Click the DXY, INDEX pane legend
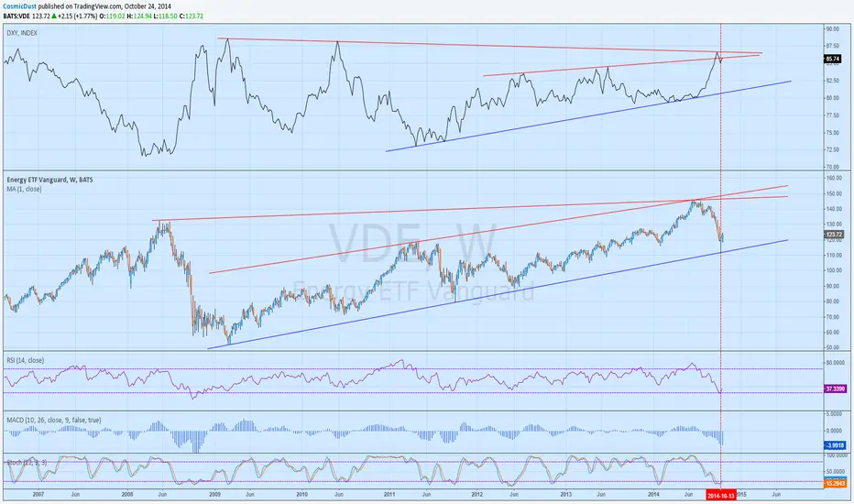 22,33
